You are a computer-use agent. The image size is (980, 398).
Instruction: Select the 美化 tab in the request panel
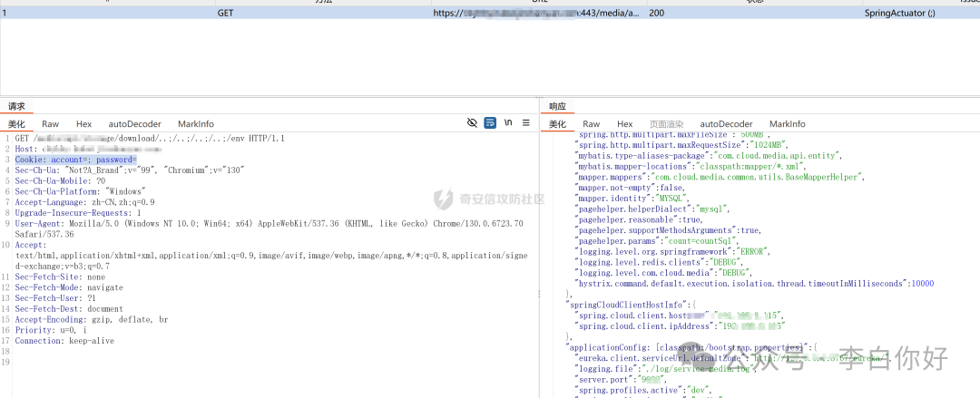point(16,123)
